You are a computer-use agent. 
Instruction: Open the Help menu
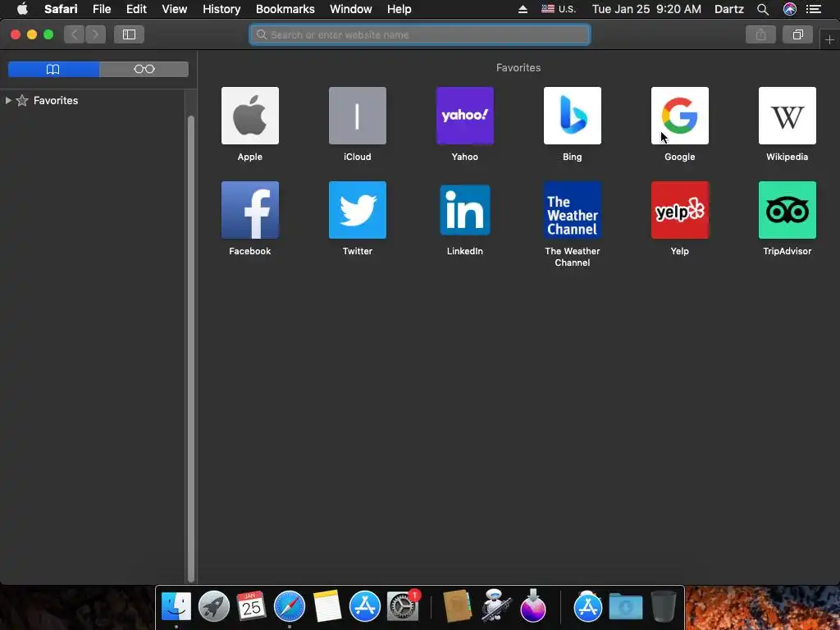point(399,9)
